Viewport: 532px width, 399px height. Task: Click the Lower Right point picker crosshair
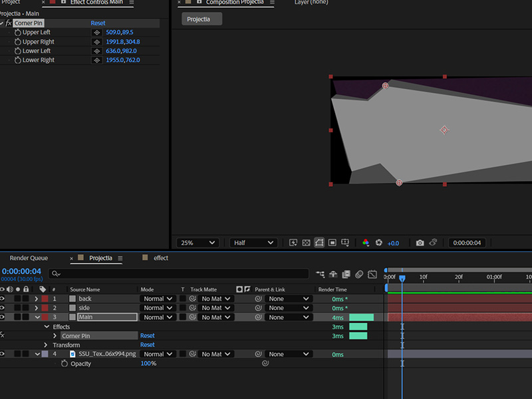point(96,60)
